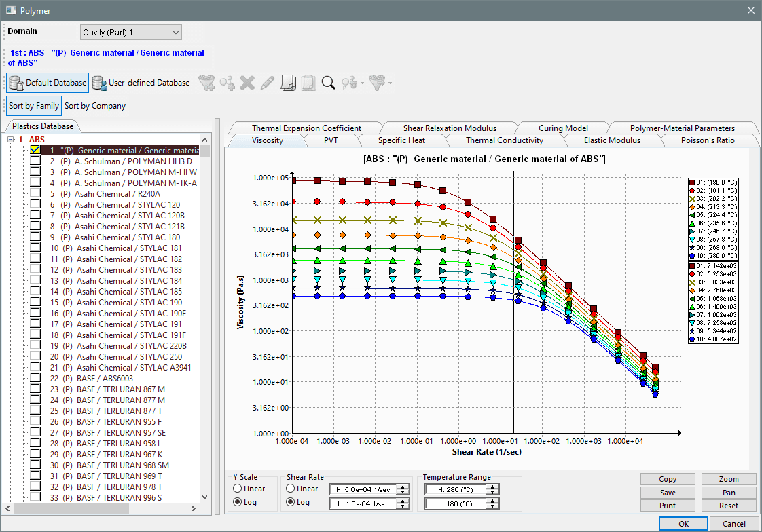Select the Linear Shear Rate radio button
The height and width of the screenshot is (532, 762).
click(x=290, y=489)
